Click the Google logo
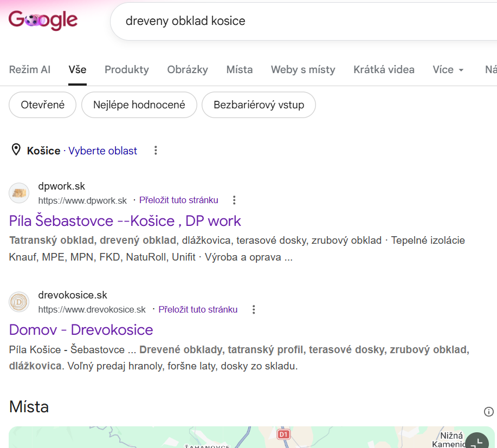The image size is (497, 448). click(43, 20)
